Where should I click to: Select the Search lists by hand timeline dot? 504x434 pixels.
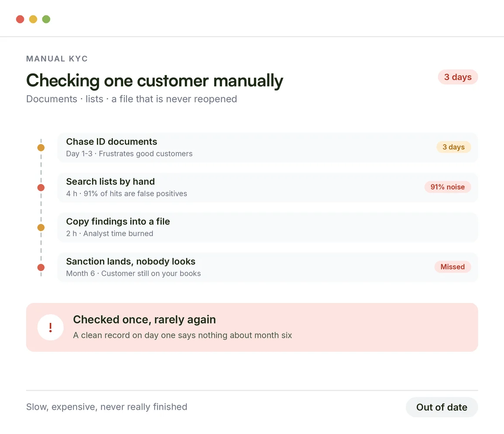point(41,187)
